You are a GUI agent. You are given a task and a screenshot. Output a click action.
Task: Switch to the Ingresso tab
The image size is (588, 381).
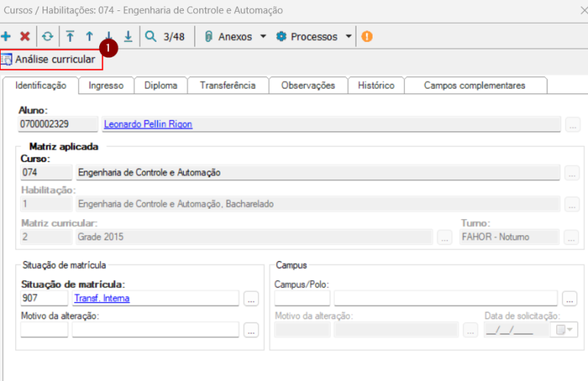coord(106,85)
